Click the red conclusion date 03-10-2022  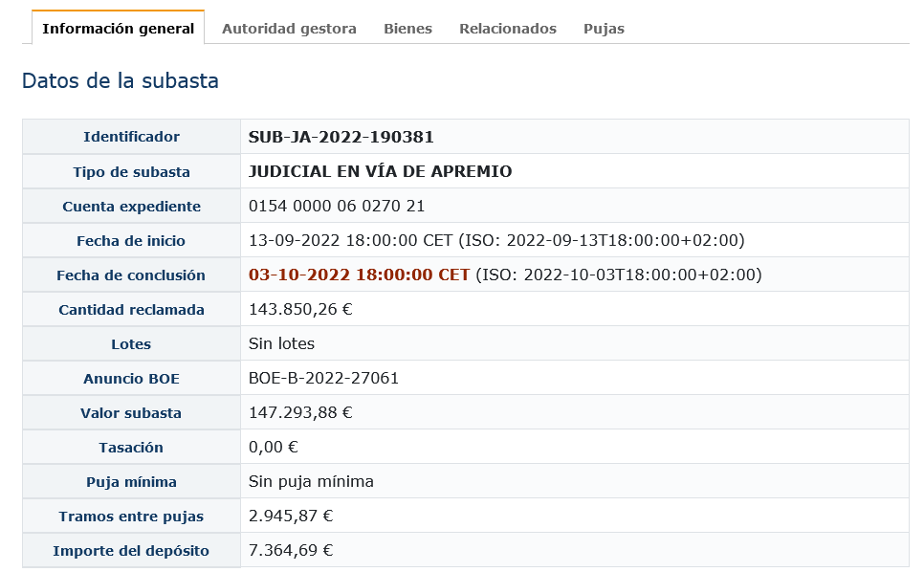pyautogui.click(x=359, y=275)
